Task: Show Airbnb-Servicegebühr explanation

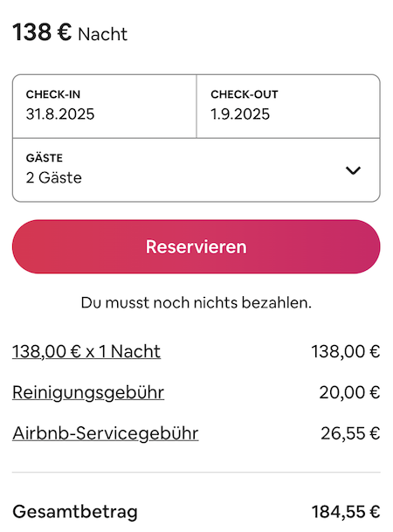Action: tap(106, 433)
